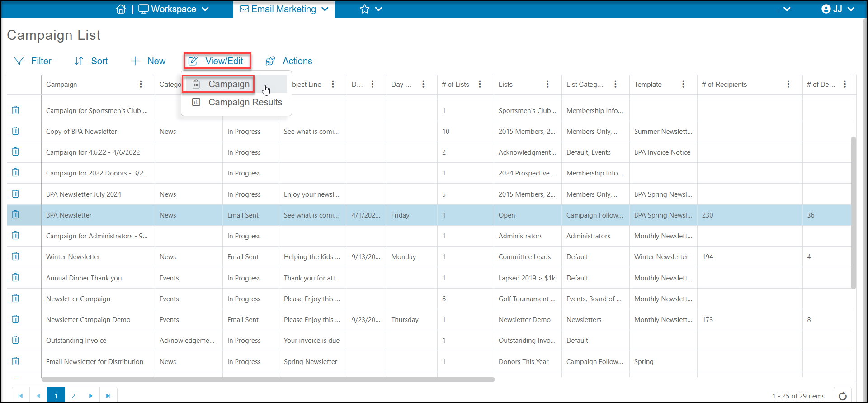Viewport: 868px width, 403px height.
Task: Click the New campaign button
Action: pos(148,61)
